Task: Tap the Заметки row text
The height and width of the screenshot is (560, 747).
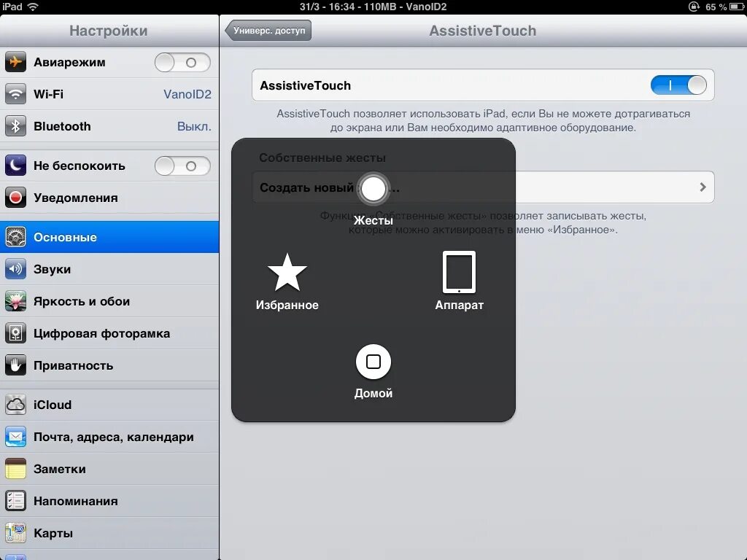Action: click(60, 469)
